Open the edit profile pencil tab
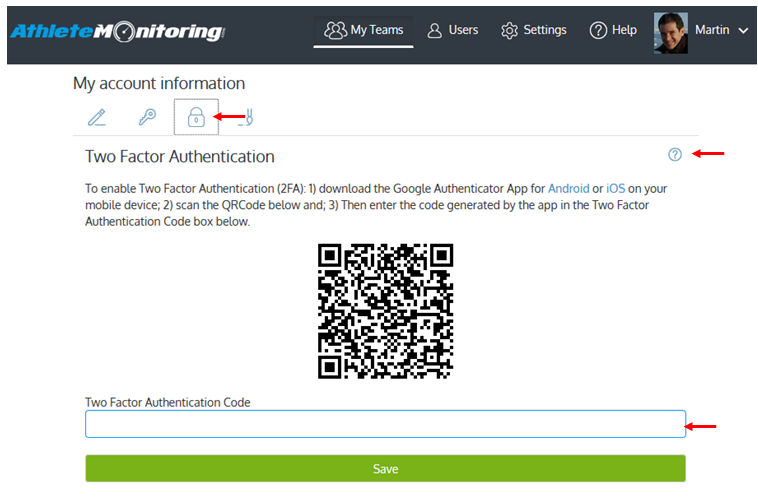The height and width of the screenshot is (503, 758). [x=97, y=117]
